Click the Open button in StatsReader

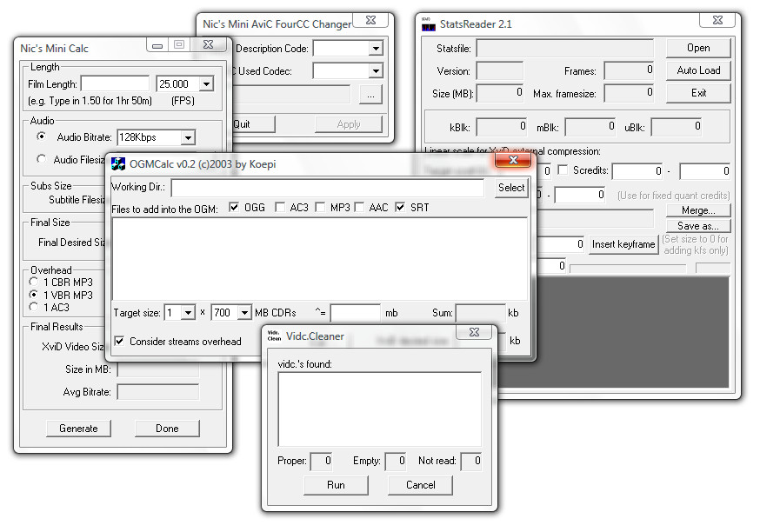pos(698,48)
